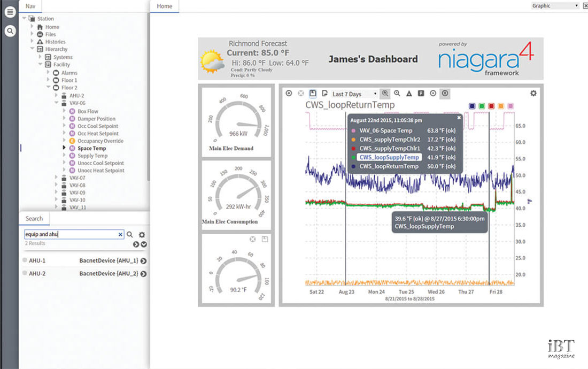Select the Search tab
The height and width of the screenshot is (369, 588).
tap(34, 218)
